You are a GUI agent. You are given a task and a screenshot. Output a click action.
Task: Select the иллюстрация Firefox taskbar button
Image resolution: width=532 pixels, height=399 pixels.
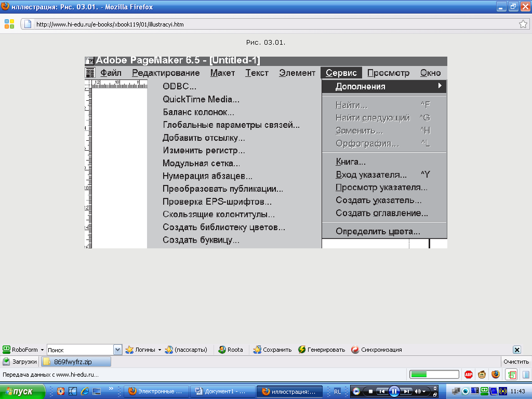pyautogui.click(x=289, y=392)
